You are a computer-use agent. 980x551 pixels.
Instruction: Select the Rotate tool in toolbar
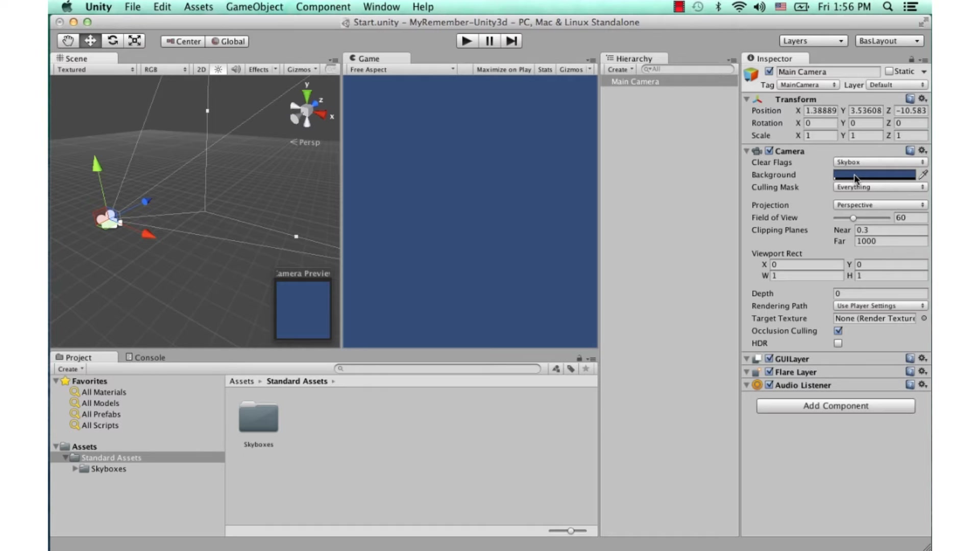pyautogui.click(x=112, y=41)
